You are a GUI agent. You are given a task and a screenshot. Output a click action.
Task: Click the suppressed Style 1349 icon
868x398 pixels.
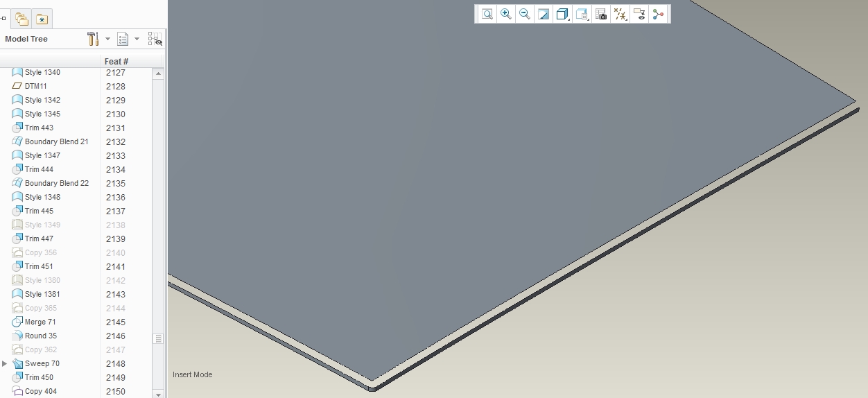click(x=17, y=225)
